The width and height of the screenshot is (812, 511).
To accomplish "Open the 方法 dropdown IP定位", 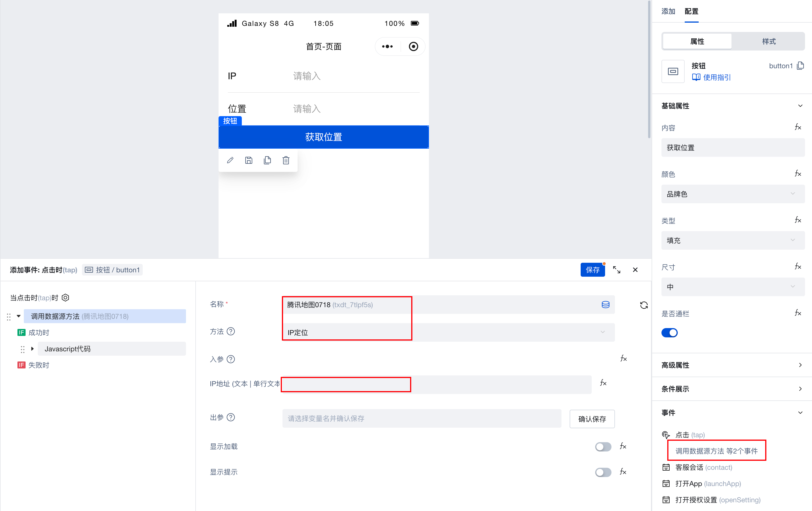I will pyautogui.click(x=448, y=332).
